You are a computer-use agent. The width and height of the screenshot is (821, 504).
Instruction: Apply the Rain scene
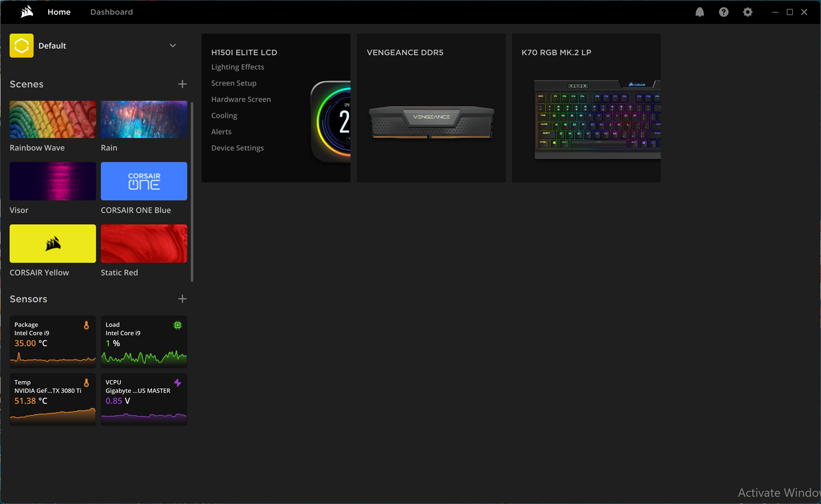coord(144,119)
